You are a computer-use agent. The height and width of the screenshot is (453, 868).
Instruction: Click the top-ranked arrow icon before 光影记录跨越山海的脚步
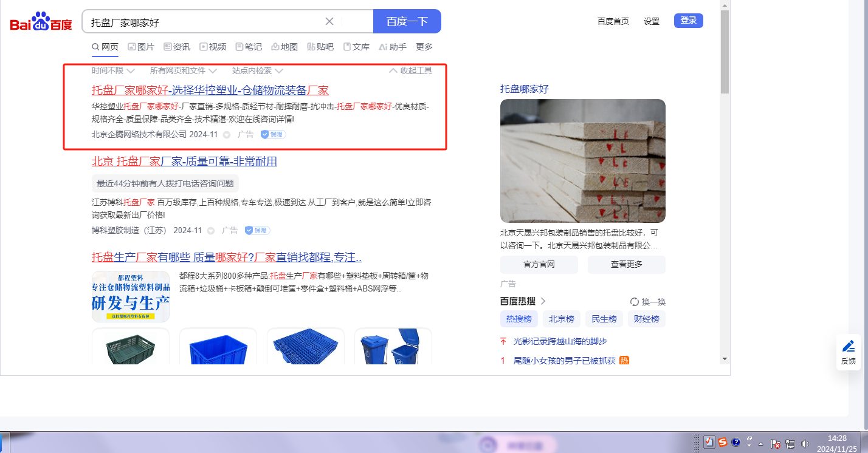tap(503, 341)
